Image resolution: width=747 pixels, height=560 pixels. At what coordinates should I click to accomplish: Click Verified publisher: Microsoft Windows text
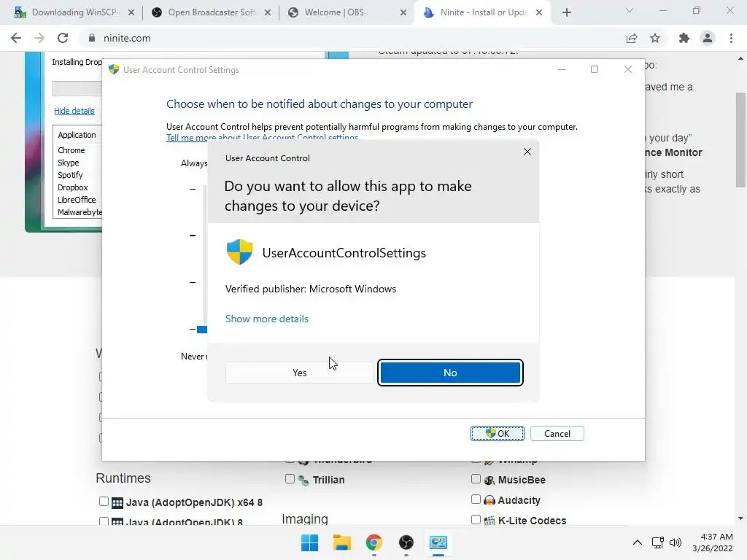coord(311,289)
